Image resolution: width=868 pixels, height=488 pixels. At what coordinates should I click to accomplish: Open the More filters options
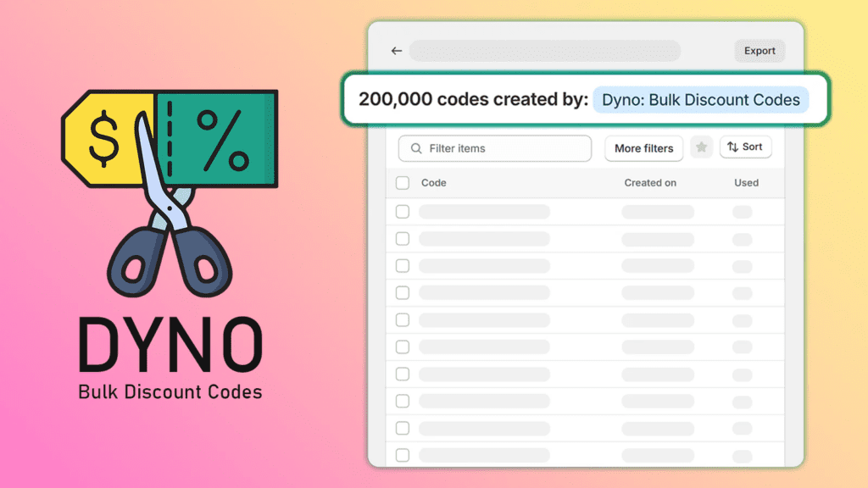pos(643,148)
